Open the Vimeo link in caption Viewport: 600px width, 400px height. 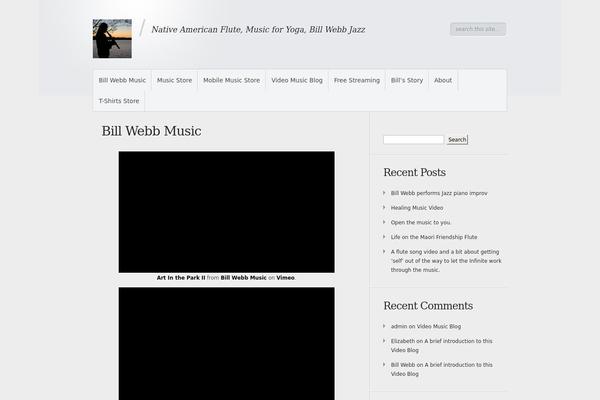(x=285, y=278)
